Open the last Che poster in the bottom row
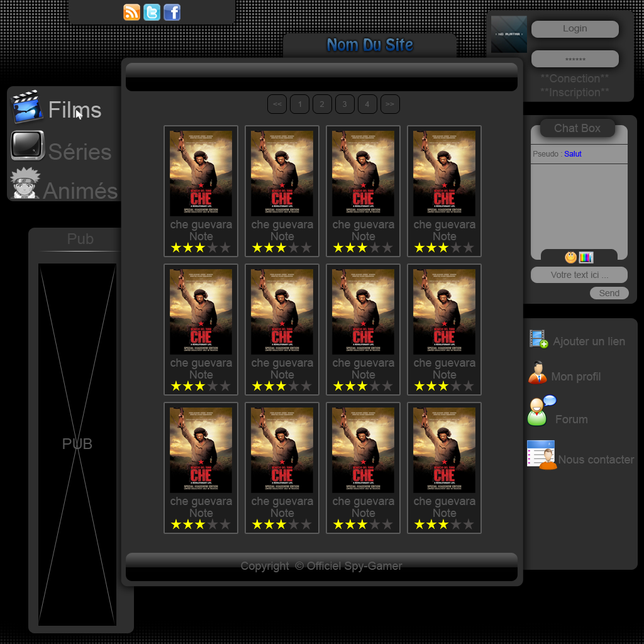 (x=444, y=450)
